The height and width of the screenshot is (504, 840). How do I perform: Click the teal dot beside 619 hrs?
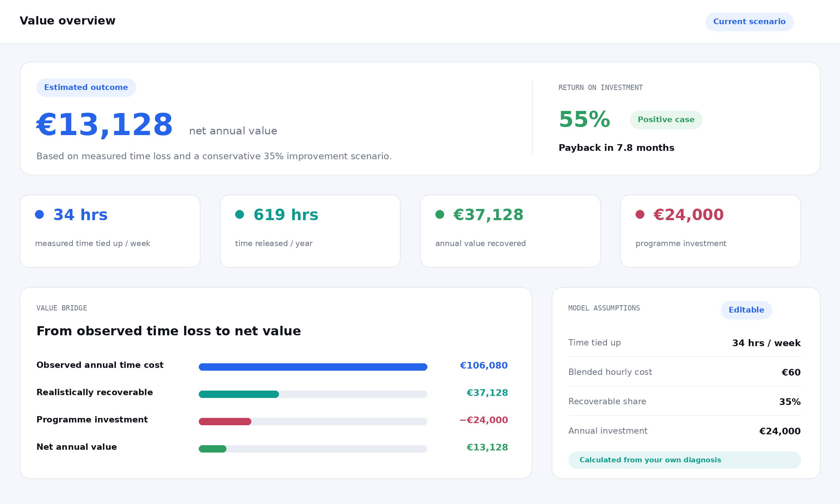click(x=240, y=215)
